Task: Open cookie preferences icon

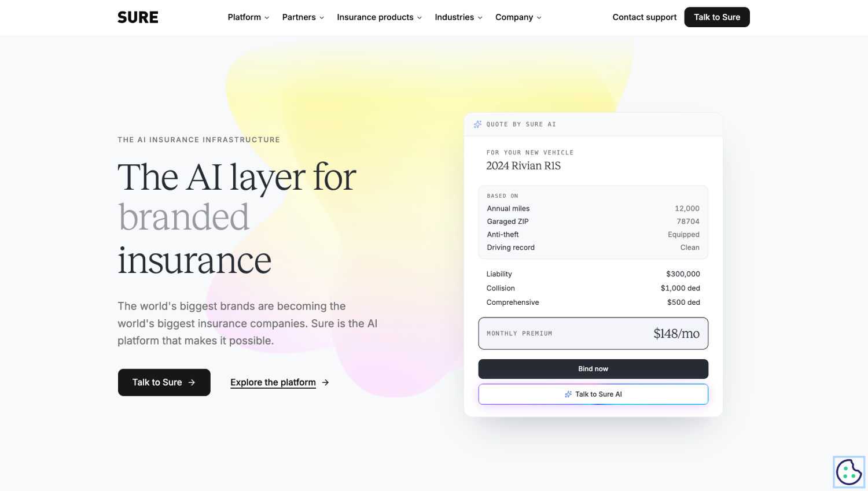Action: (x=849, y=472)
